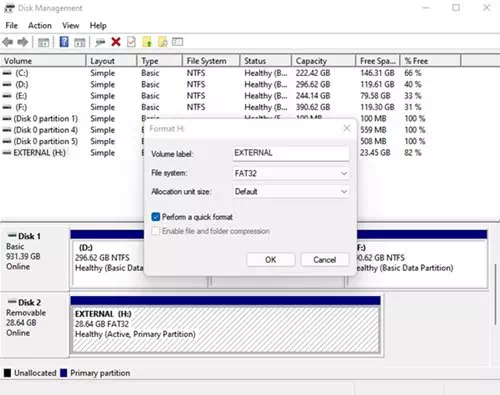This screenshot has height=395, width=500.
Task: Open the Action menu
Action: click(x=40, y=26)
